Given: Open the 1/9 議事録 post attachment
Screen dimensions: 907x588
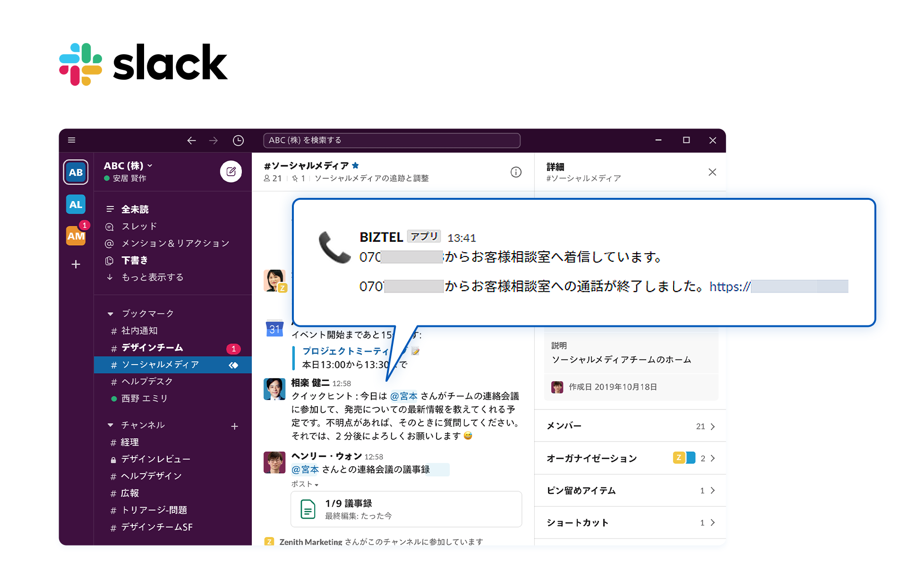Looking at the screenshot, I should (x=406, y=509).
